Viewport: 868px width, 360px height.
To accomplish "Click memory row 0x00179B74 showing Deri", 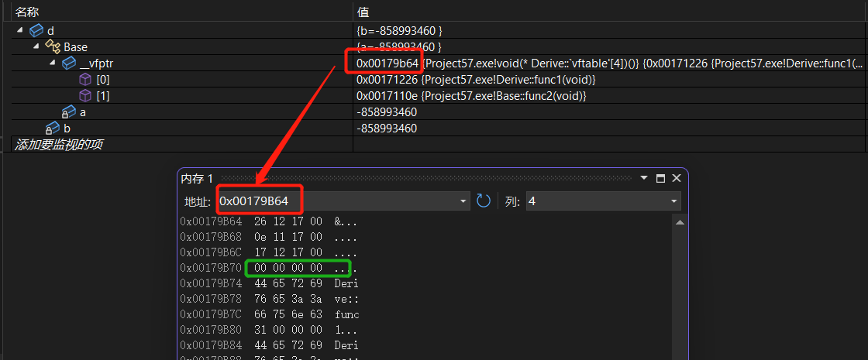I will [270, 283].
